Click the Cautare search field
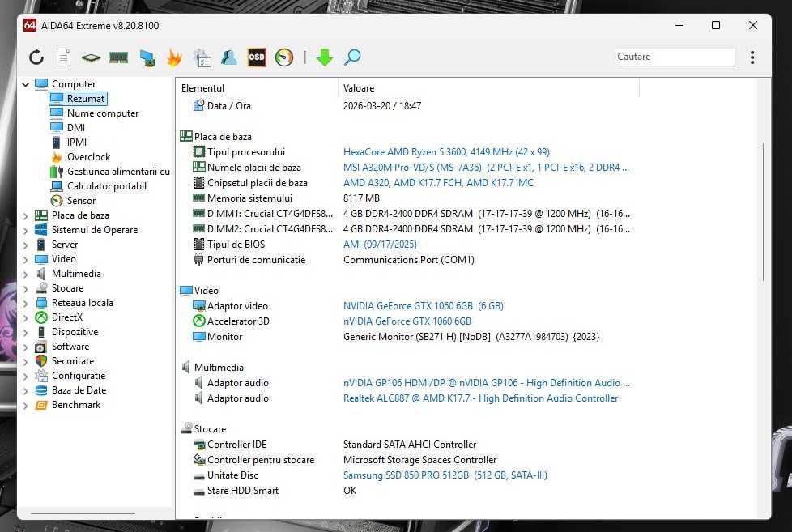 pos(675,57)
